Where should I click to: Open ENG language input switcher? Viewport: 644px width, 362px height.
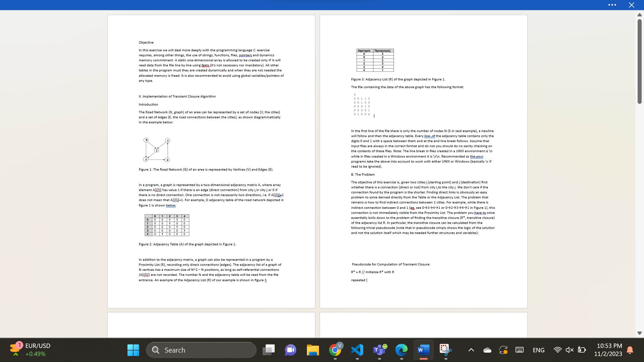click(x=538, y=350)
